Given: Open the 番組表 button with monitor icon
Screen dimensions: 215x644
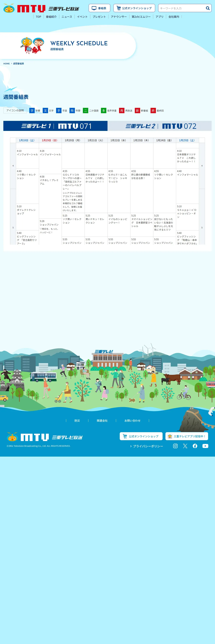Looking at the screenshot, I should [x=99, y=8].
